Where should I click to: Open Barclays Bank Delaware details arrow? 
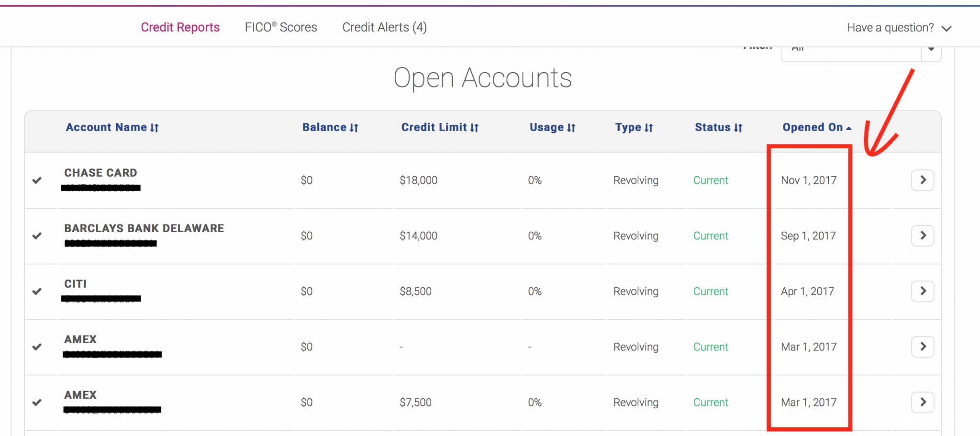pos(923,235)
